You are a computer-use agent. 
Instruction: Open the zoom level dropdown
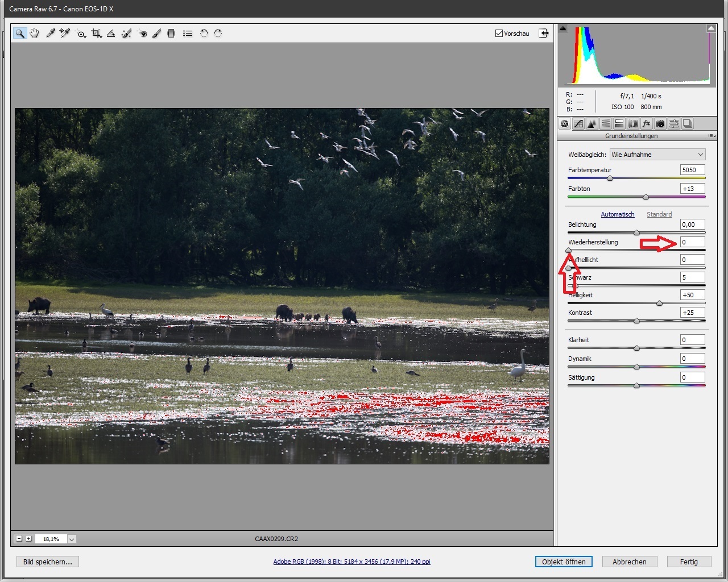tap(72, 539)
